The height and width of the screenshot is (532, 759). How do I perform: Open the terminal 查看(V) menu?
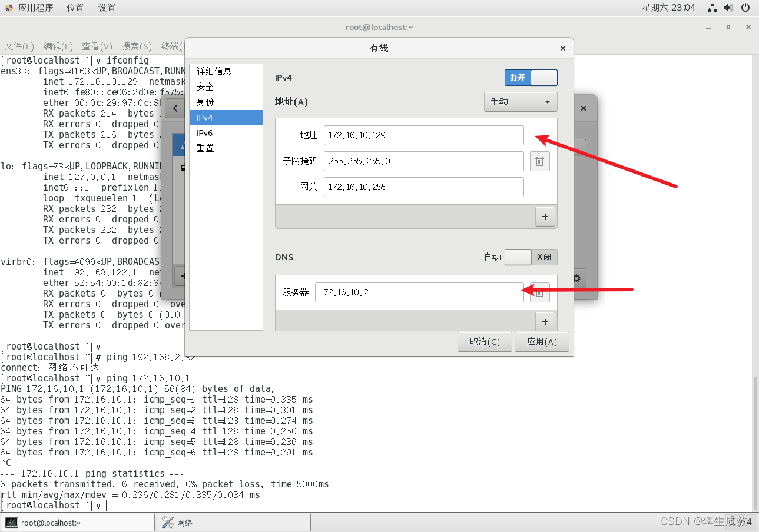pyautogui.click(x=97, y=46)
